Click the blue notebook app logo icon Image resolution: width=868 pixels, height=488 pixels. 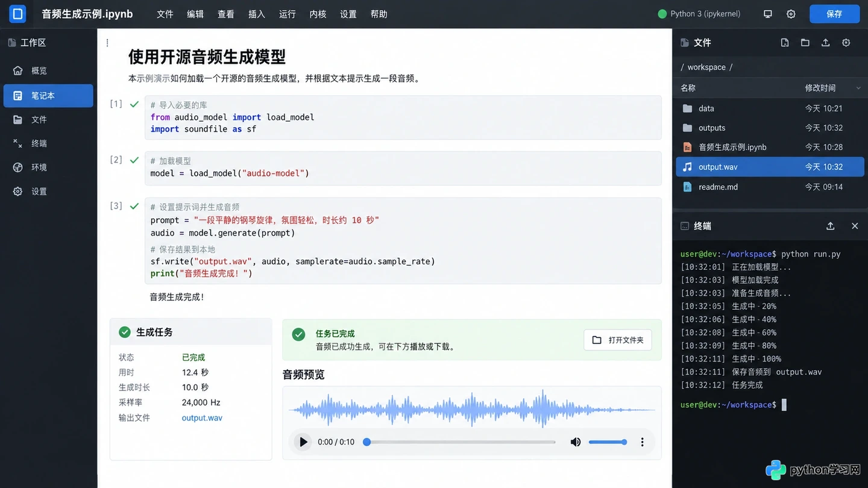(18, 13)
